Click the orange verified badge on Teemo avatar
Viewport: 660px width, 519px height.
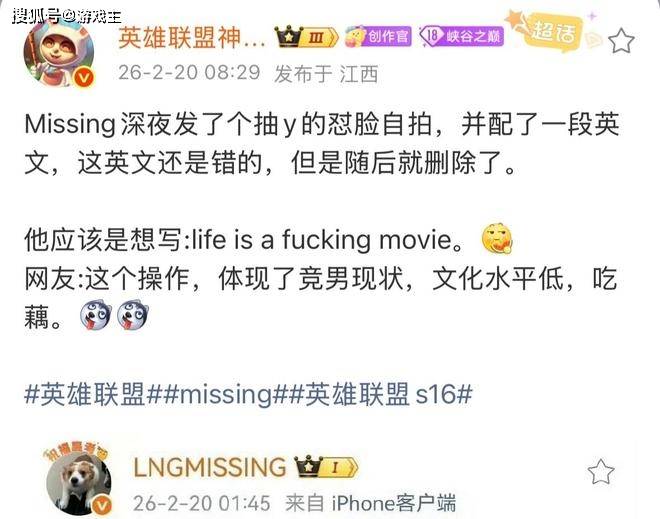click(84, 78)
